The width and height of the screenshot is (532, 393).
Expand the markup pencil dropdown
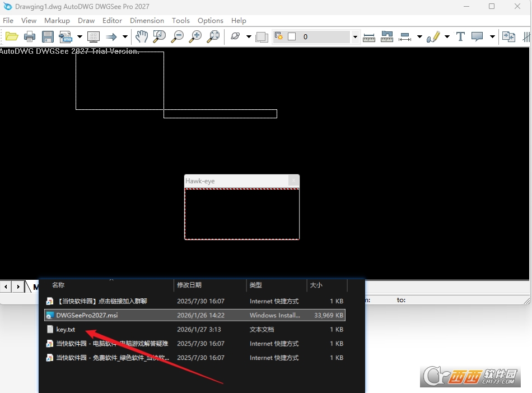click(447, 36)
